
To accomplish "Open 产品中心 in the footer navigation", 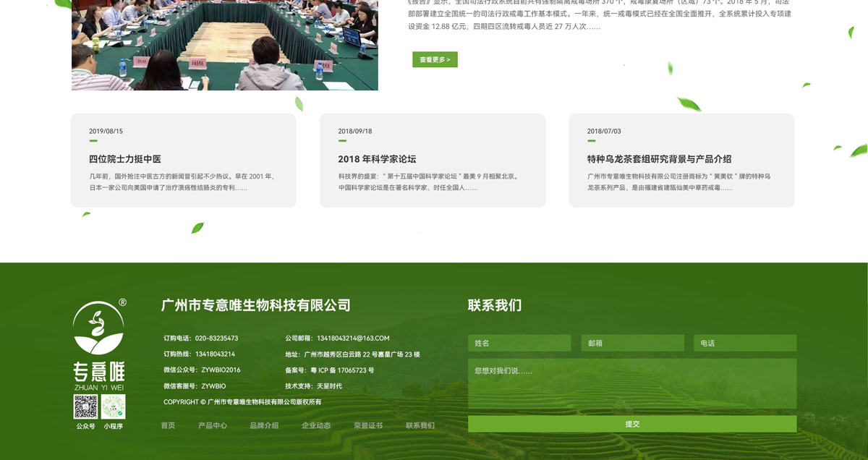I will (213, 425).
